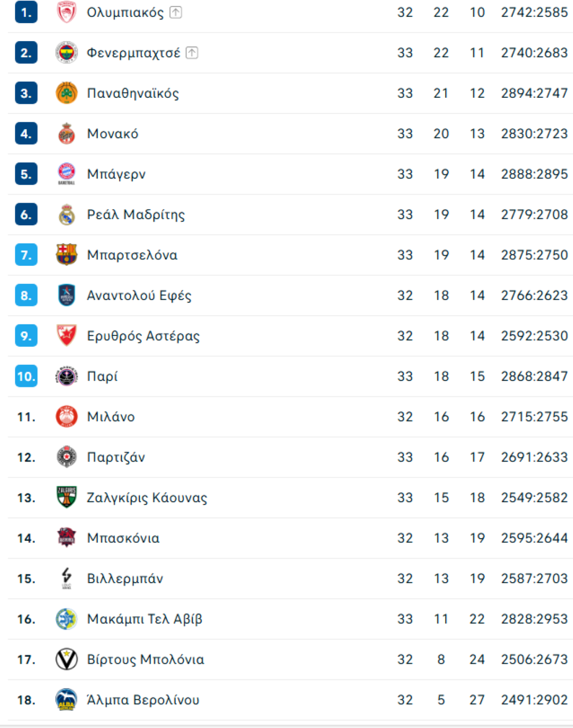Click the Olympiacos team logo
This screenshot has height=728, width=573.
(67, 12)
